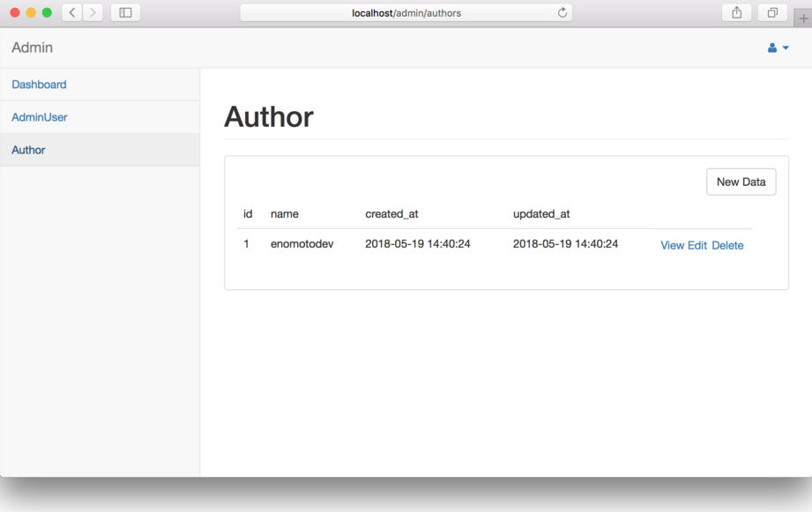Click the Safari back navigation arrow
Screen dimensions: 812x512
(x=72, y=12)
